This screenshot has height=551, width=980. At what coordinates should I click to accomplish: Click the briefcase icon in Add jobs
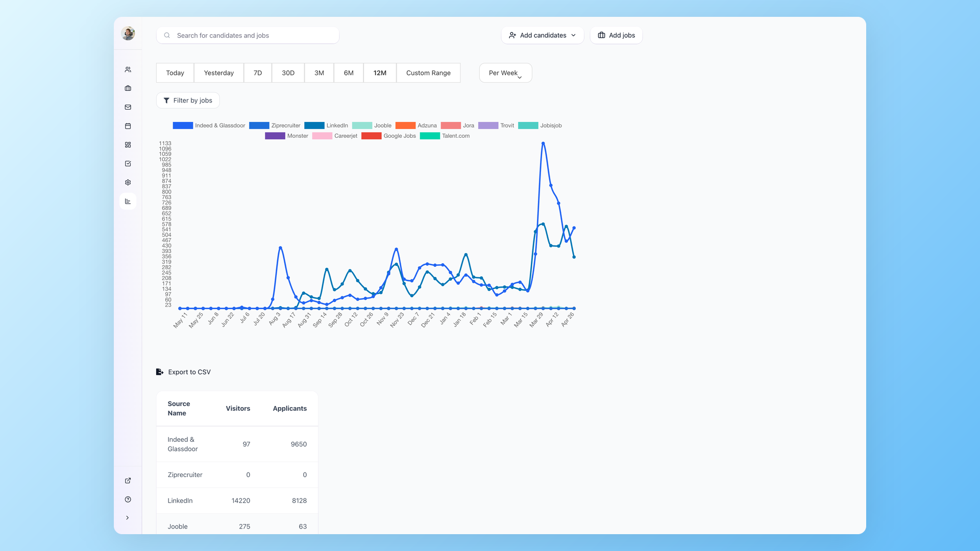coord(602,35)
